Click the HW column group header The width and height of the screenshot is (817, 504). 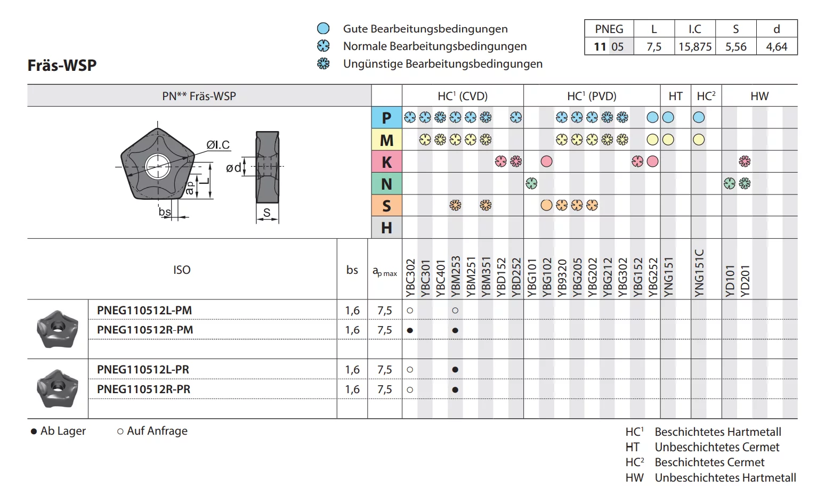coord(759,96)
